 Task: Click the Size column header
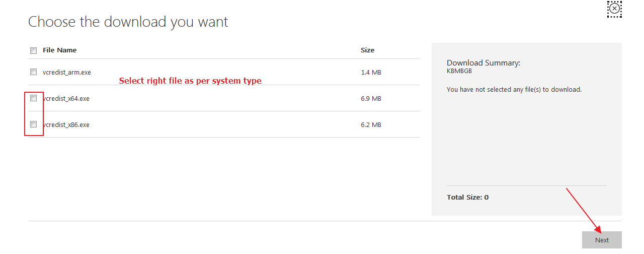pos(367,50)
